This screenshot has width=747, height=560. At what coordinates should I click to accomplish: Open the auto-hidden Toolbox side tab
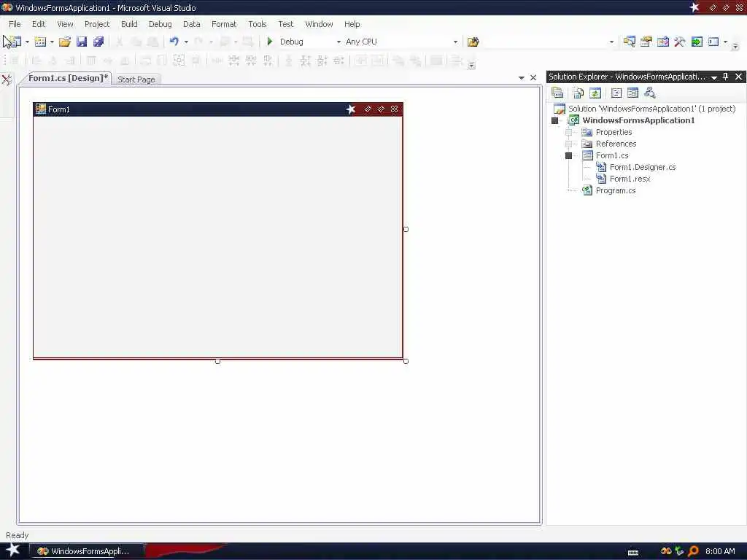point(7,79)
